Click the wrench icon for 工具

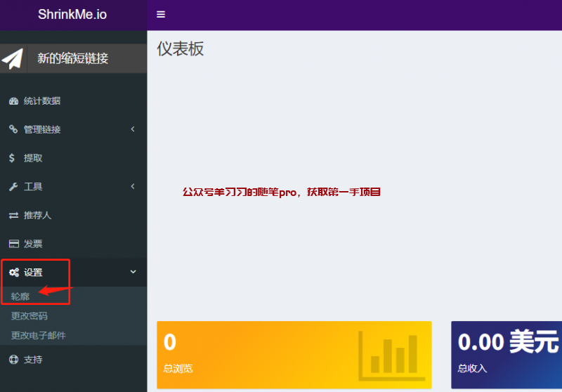13,187
